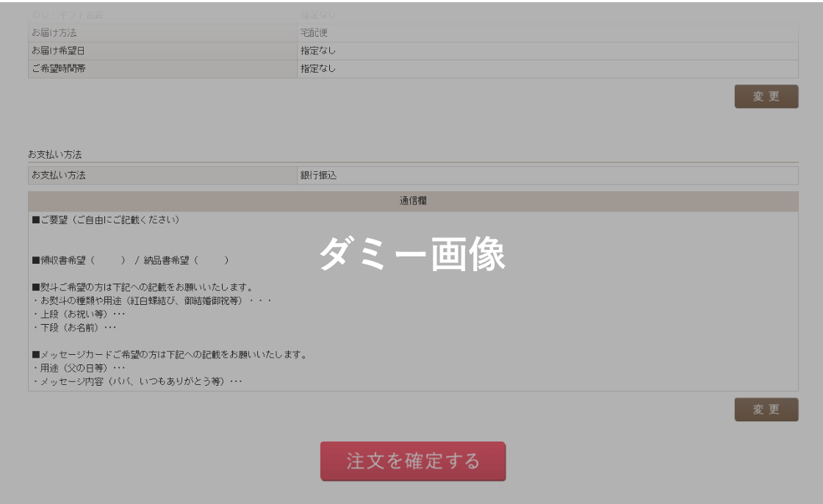Click the ■熨斗ご希望 instruction line
The height and width of the screenshot is (504, 823).
[x=143, y=287]
